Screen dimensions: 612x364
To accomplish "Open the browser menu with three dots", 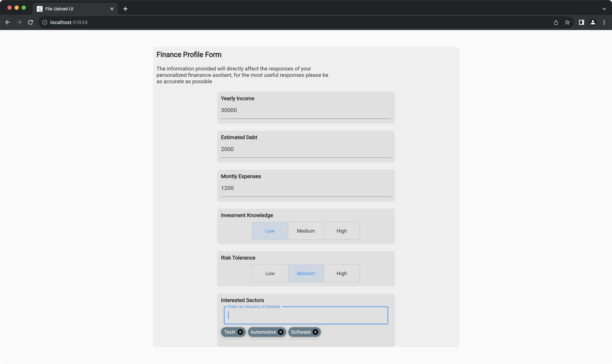I will pos(604,22).
